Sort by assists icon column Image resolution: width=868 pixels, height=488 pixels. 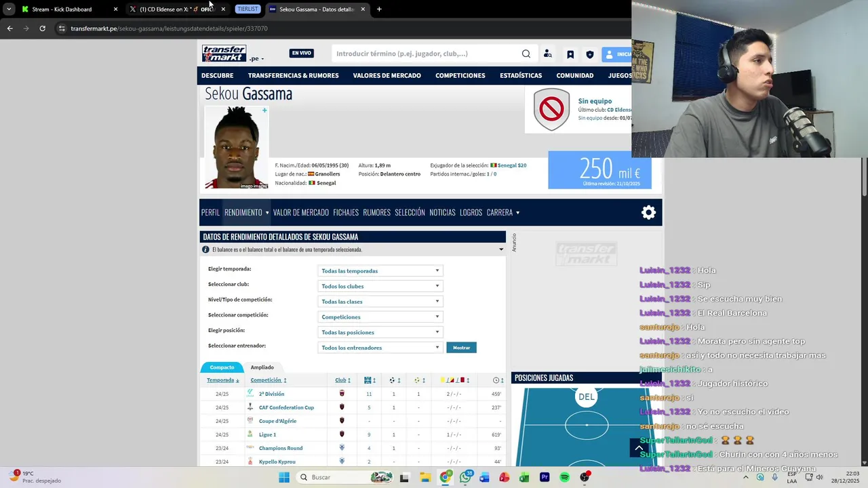point(417,380)
